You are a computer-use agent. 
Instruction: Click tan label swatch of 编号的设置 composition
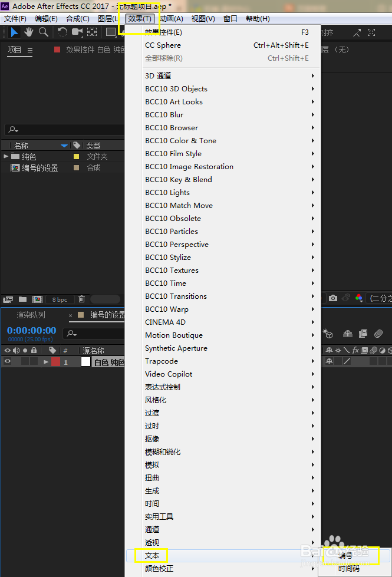(x=77, y=168)
